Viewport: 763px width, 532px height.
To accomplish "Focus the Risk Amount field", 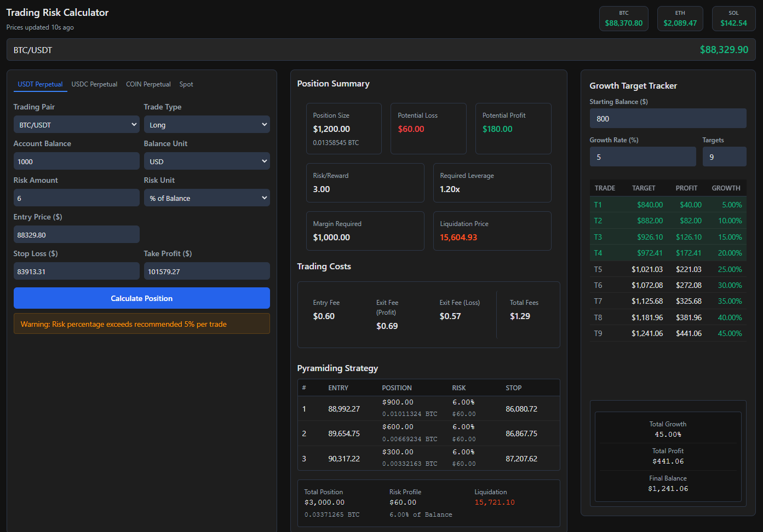I will 77,198.
